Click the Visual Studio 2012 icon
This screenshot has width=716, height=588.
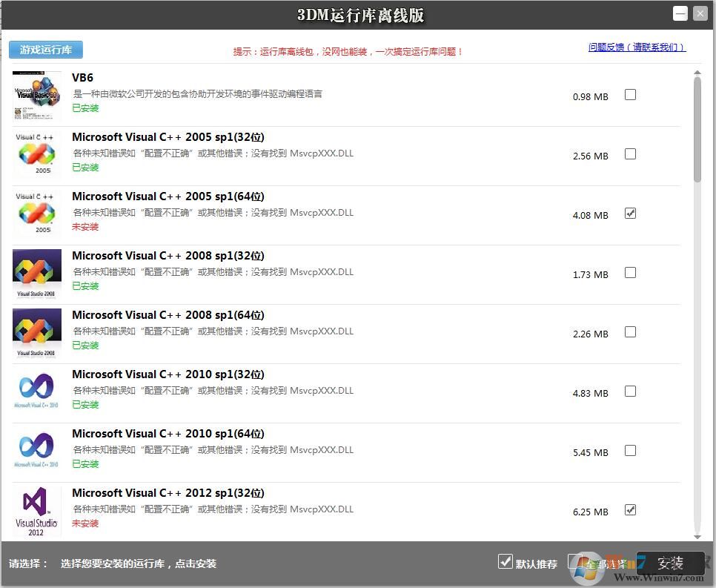(36, 510)
